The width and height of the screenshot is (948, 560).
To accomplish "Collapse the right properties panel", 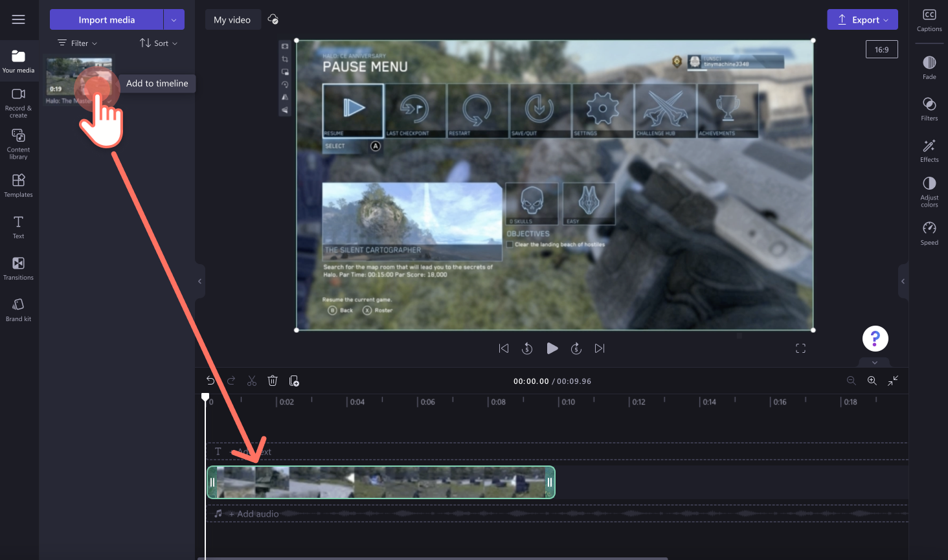I will (903, 281).
